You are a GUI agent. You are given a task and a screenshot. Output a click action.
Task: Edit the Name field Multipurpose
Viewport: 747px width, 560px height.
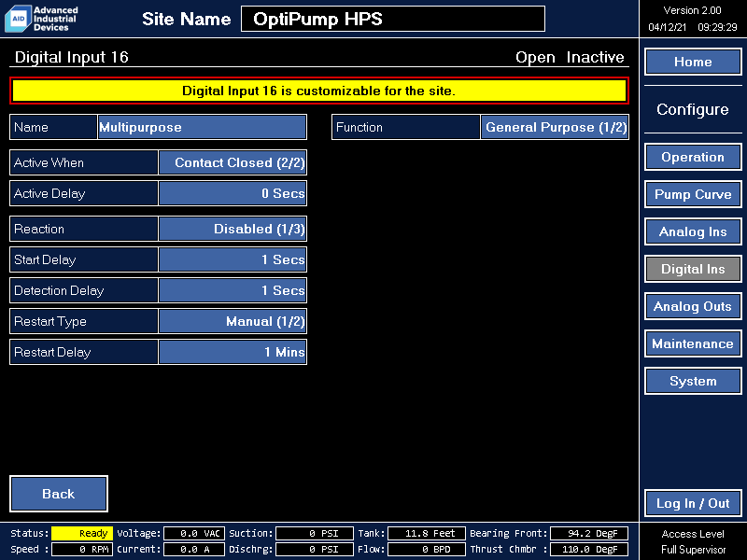(x=202, y=127)
